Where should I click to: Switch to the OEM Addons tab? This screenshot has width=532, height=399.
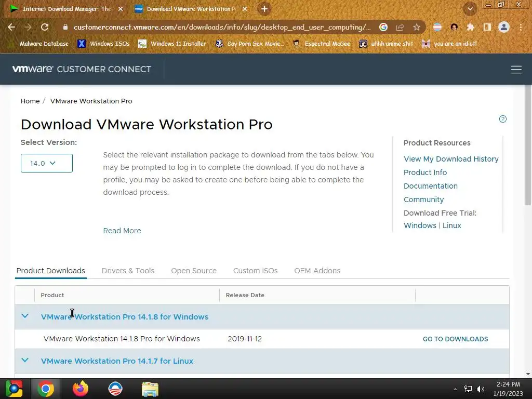click(x=317, y=271)
